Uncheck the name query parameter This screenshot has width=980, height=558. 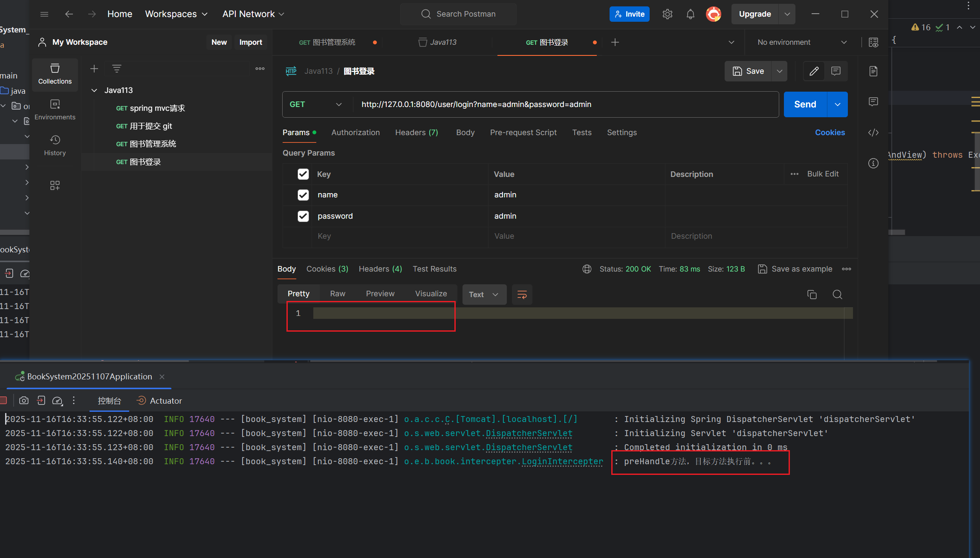click(x=303, y=195)
